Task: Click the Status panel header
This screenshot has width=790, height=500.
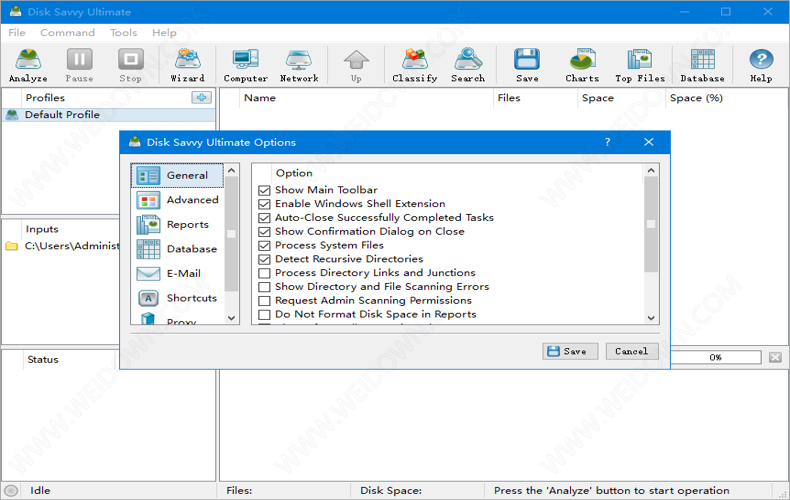Action: [43, 359]
